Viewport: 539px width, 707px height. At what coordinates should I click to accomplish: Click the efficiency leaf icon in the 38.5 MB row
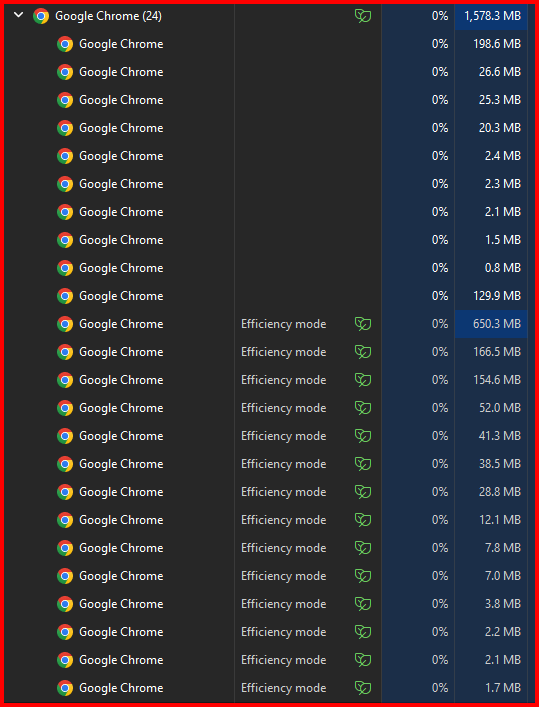[x=363, y=464]
